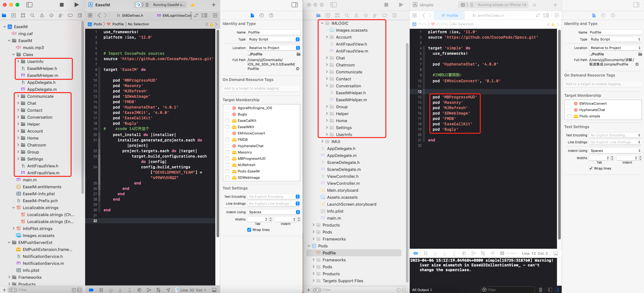Toggle the left navigator sidebar in EaseIM
The width and height of the screenshot is (644, 293).
coord(29,5)
